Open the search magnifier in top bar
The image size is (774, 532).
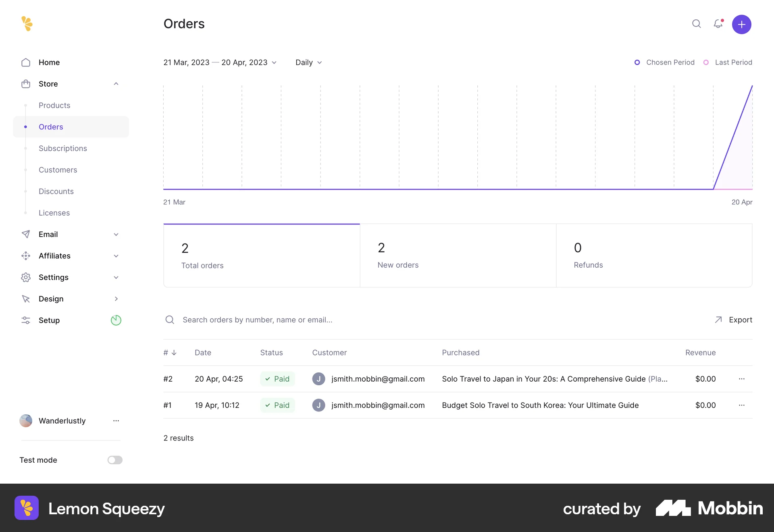[x=696, y=24]
